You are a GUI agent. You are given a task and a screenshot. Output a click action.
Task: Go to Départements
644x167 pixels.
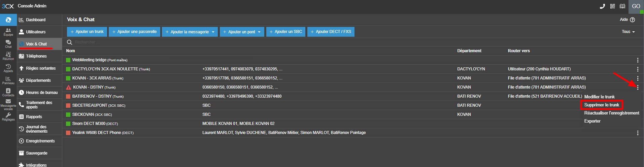39,80
